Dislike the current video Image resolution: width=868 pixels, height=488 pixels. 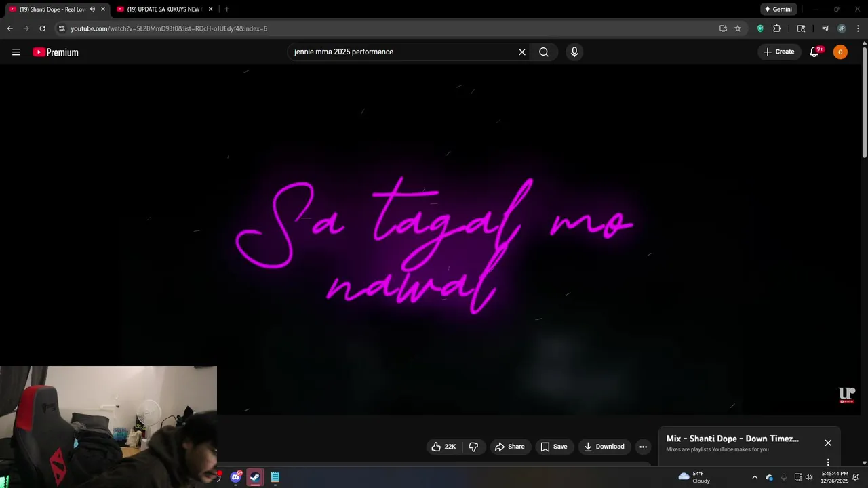[473, 447]
